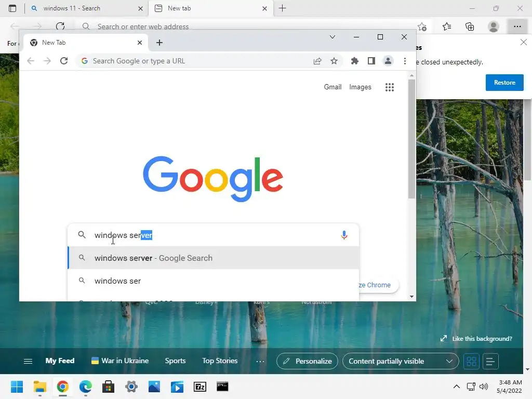Select 'windows server - Google Search' suggestion
This screenshot has height=399, width=532.
[214, 258]
